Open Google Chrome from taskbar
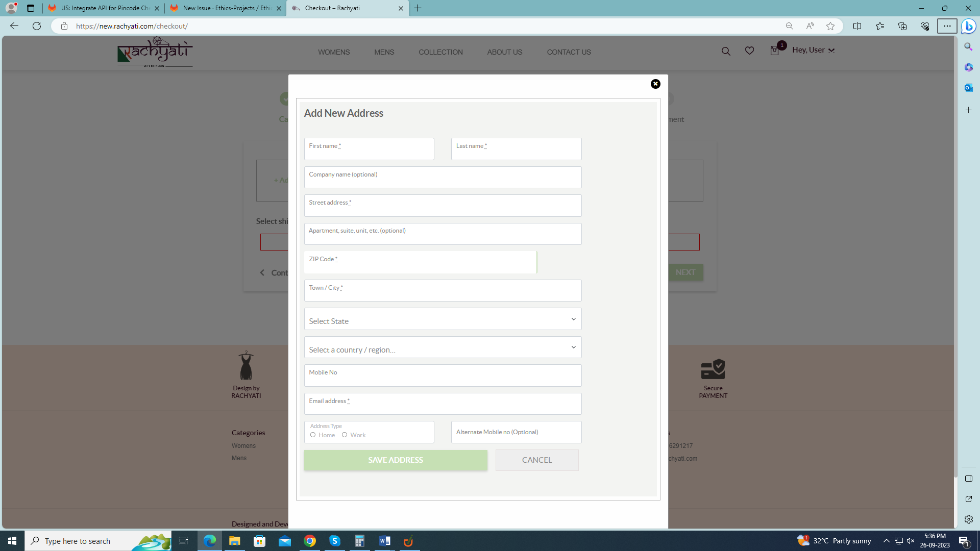The height and width of the screenshot is (551, 980). pos(310,541)
